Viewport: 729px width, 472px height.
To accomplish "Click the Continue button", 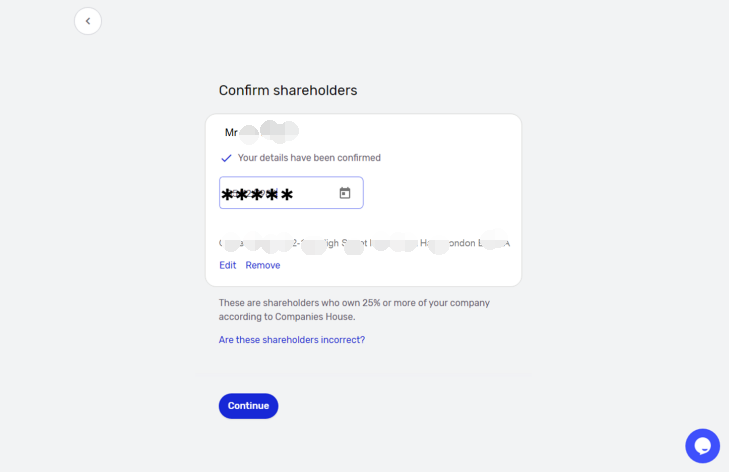I will tap(248, 406).
